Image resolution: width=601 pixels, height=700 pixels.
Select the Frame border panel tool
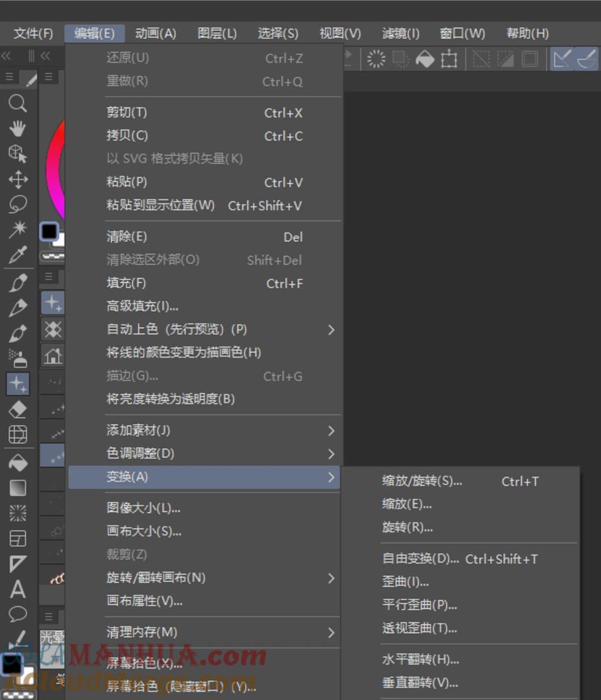[18, 539]
